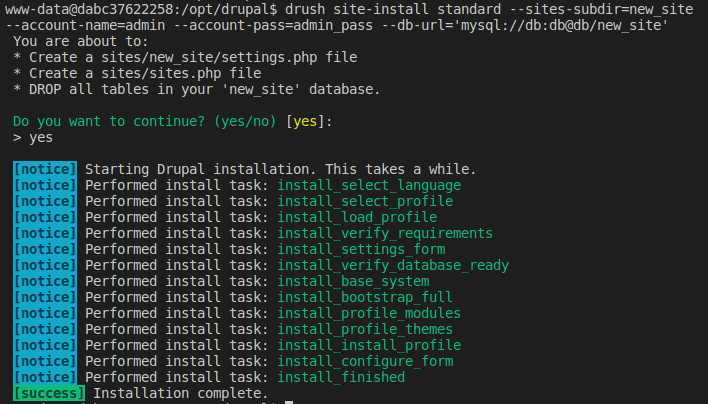
Task: Click 'DROP all tables' warning line
Action: pyautogui.click(x=196, y=89)
